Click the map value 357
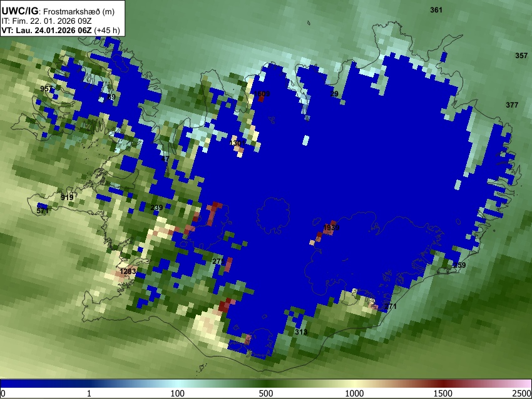 click(x=521, y=56)
